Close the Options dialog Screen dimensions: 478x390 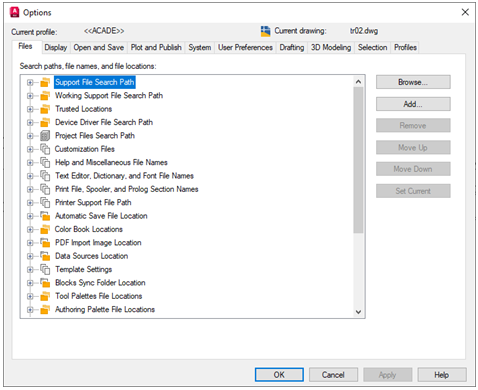(465, 12)
